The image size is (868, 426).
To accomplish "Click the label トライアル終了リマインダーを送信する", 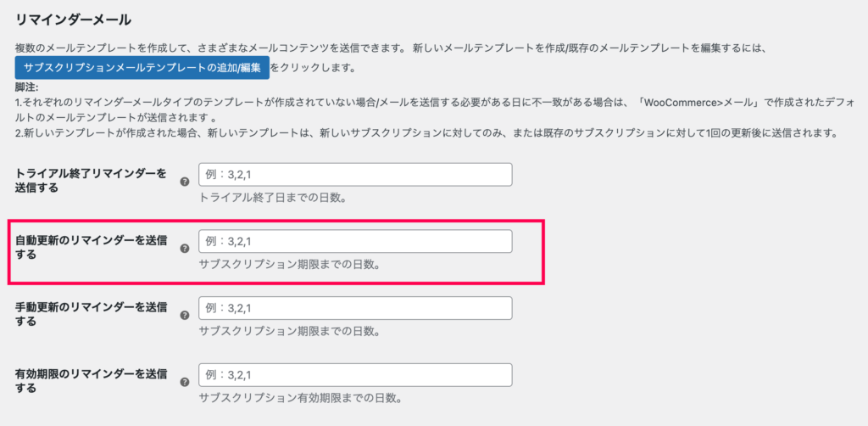I will click(x=91, y=181).
